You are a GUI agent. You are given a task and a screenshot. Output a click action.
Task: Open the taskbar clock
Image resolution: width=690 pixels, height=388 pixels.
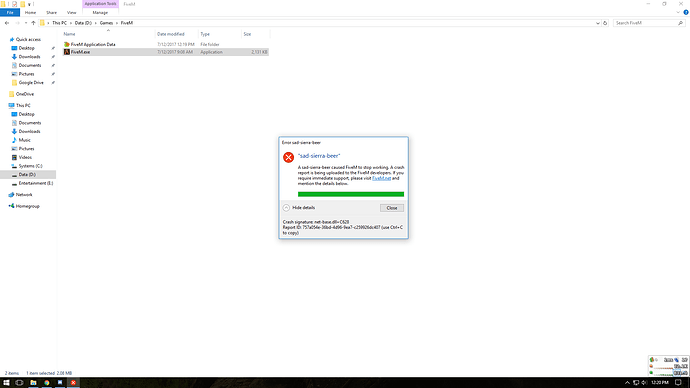tap(660, 383)
